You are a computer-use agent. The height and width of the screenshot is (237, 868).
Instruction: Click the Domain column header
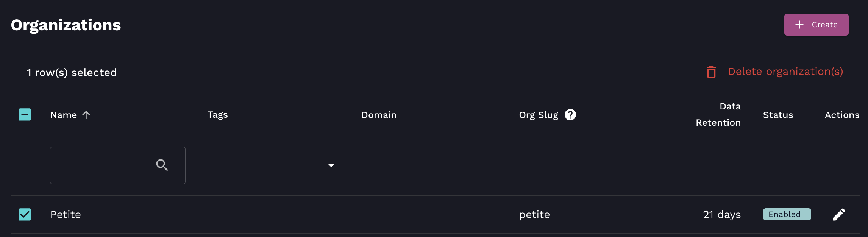click(x=379, y=115)
